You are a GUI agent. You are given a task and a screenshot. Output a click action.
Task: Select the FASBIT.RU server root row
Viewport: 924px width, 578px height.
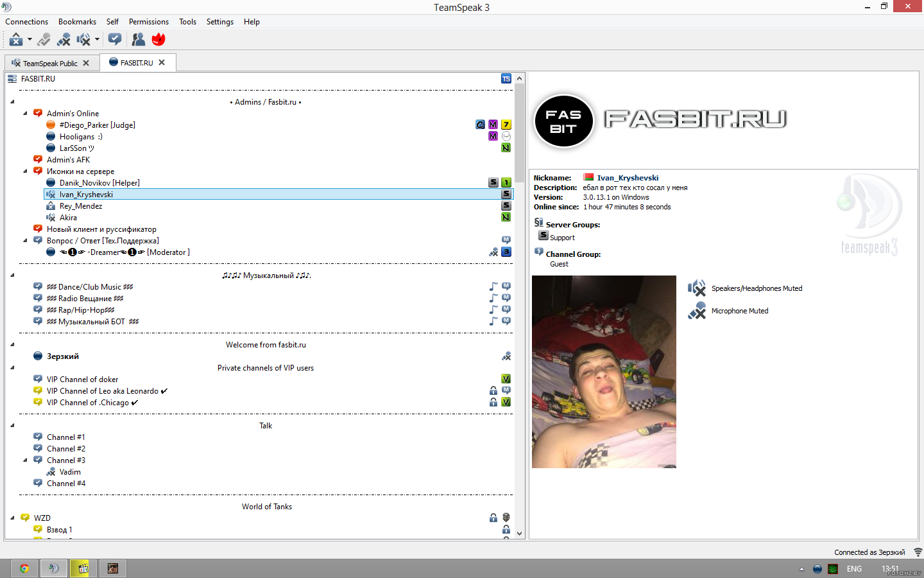[259, 78]
